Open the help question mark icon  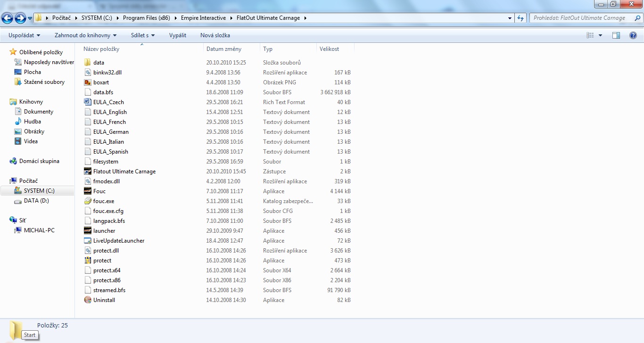point(633,35)
